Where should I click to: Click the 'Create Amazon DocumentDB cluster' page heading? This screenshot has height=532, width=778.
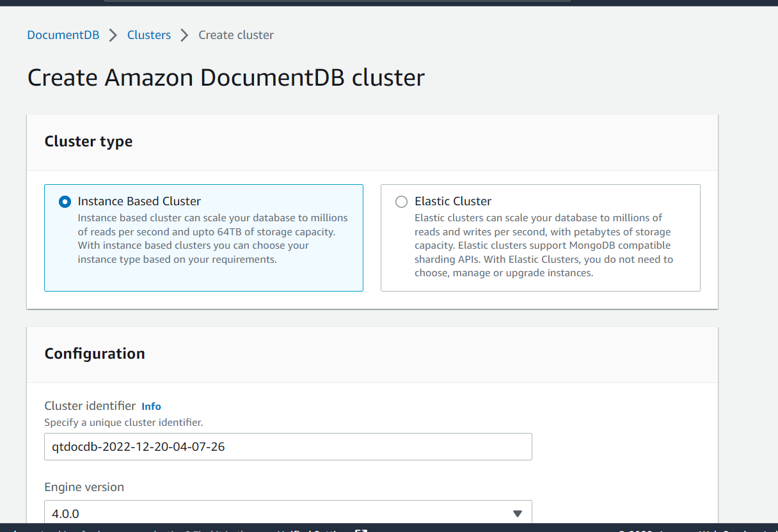pyautogui.click(x=226, y=77)
